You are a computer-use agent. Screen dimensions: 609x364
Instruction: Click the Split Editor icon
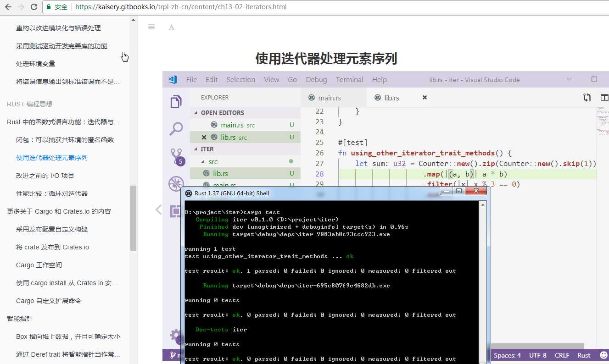(604, 97)
